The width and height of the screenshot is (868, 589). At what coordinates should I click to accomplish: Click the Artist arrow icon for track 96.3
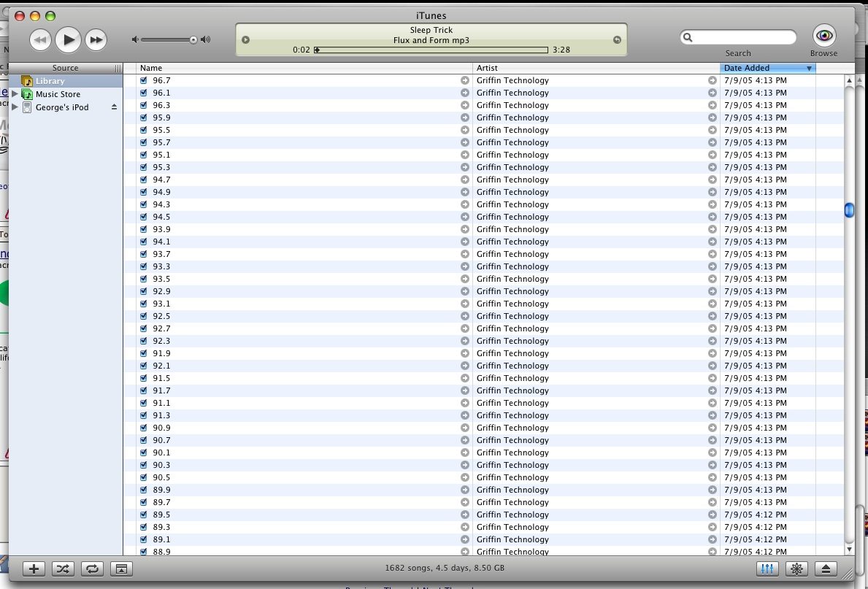pyautogui.click(x=713, y=105)
